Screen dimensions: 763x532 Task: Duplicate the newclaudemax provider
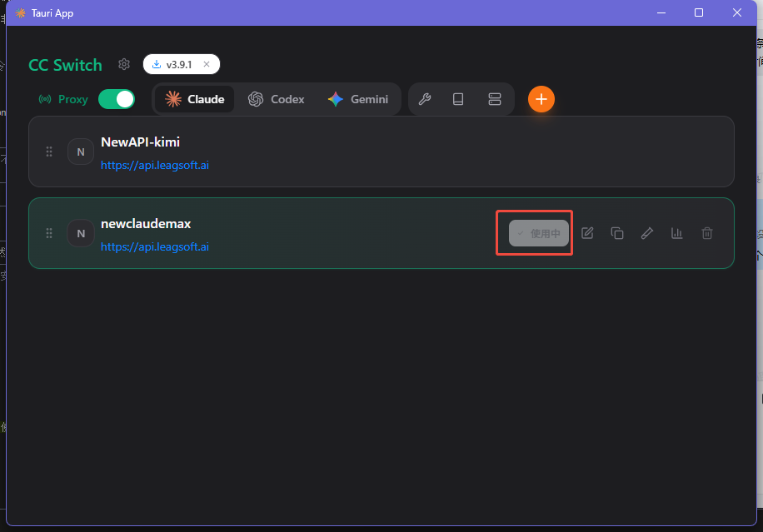pos(617,233)
